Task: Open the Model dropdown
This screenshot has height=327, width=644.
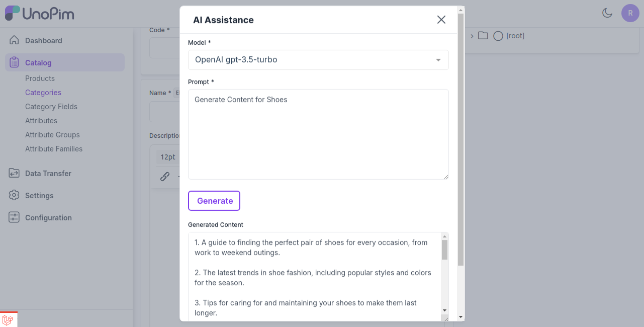Action: coord(318,60)
